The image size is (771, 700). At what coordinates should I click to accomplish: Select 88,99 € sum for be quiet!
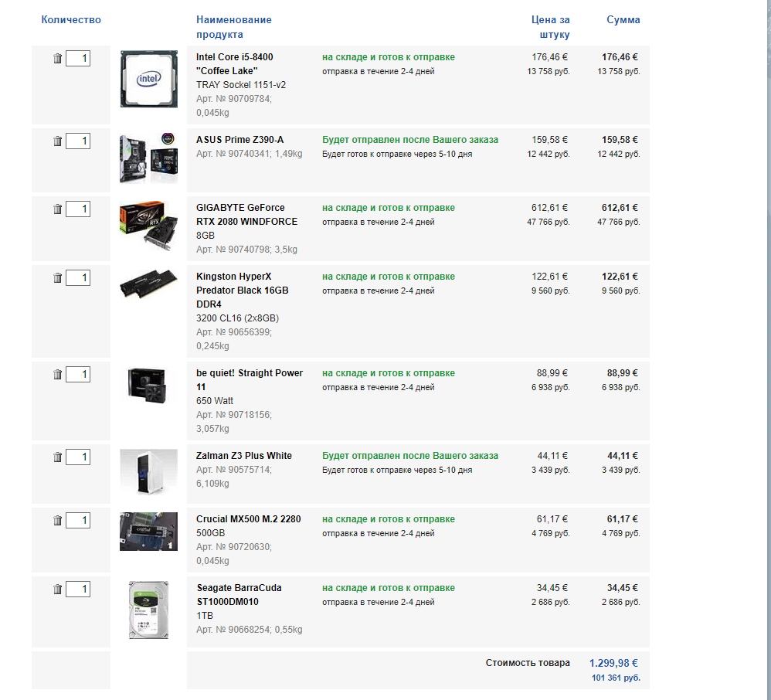622,373
